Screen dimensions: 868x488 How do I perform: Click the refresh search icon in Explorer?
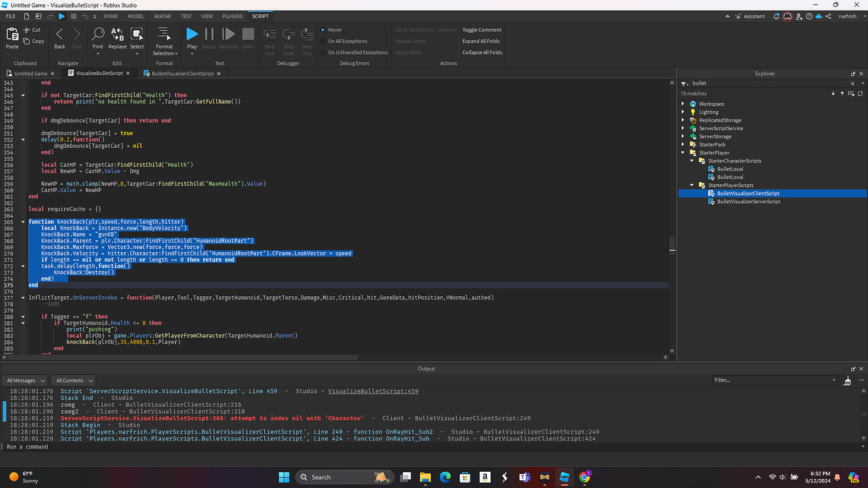click(860, 94)
